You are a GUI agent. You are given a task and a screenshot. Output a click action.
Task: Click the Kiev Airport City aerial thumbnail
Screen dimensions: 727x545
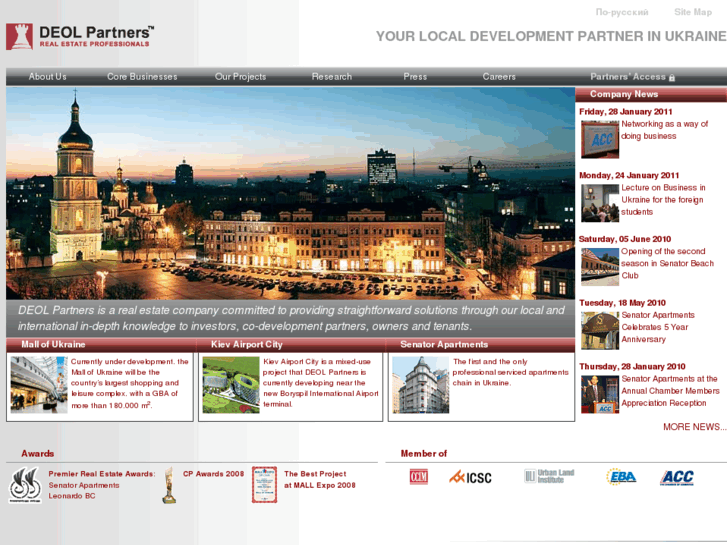coord(231,385)
